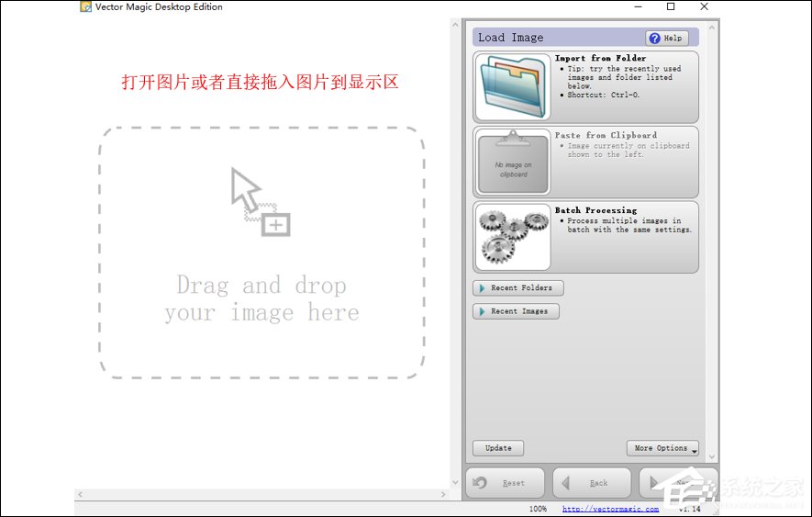Click the image area scrollbar up arrow
The image size is (812, 517).
pyautogui.click(x=455, y=25)
